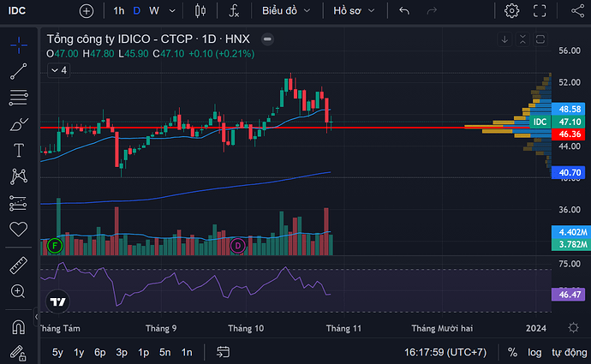The height and width of the screenshot is (364, 591).
Task: Undo the last chart action
Action: [x=404, y=11]
